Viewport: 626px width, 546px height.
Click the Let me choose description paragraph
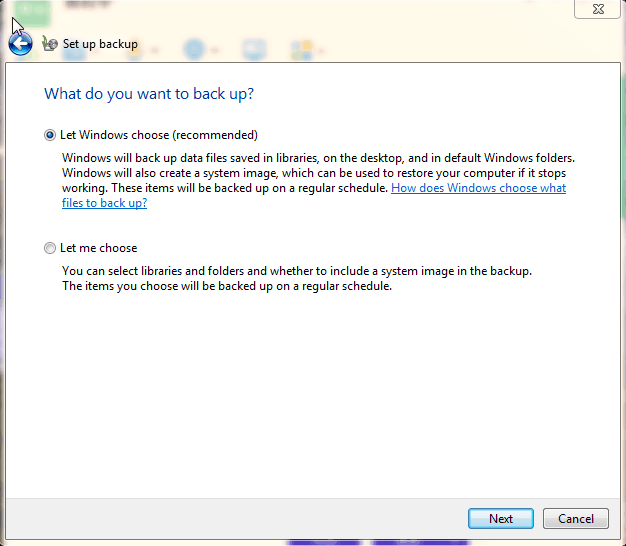[297, 279]
